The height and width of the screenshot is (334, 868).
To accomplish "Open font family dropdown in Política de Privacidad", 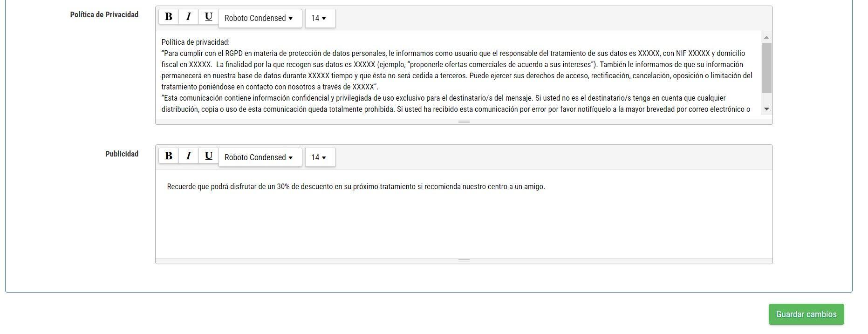I will point(260,18).
